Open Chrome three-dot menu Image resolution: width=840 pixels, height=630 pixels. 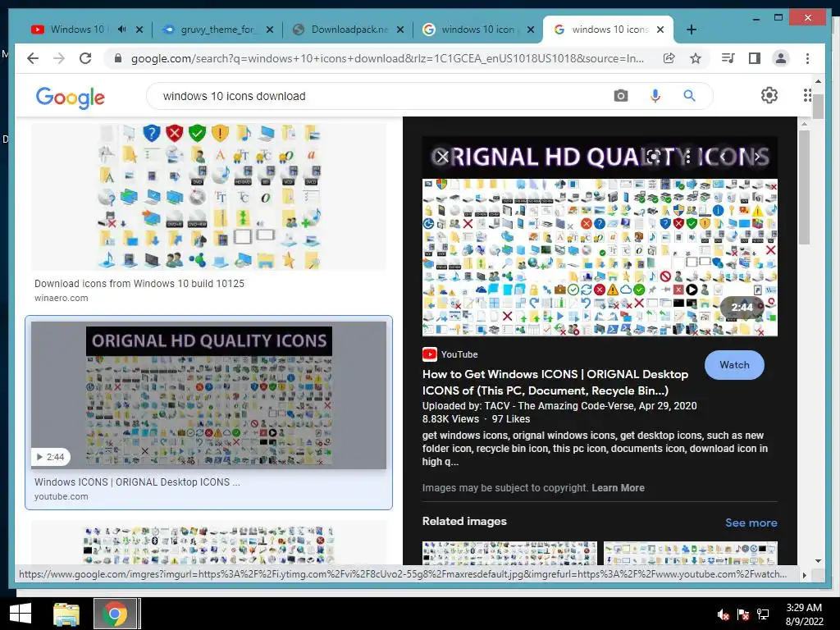[807, 58]
